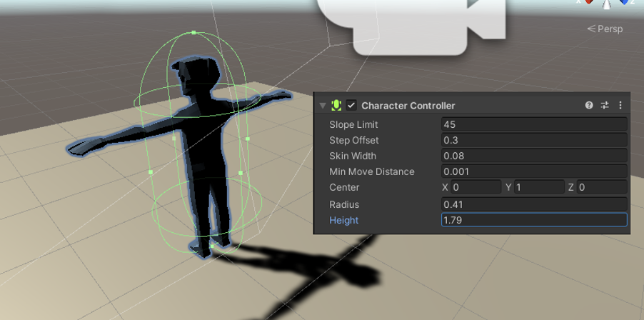Click the Character Controller title text
This screenshot has height=320, width=644.
408,106
